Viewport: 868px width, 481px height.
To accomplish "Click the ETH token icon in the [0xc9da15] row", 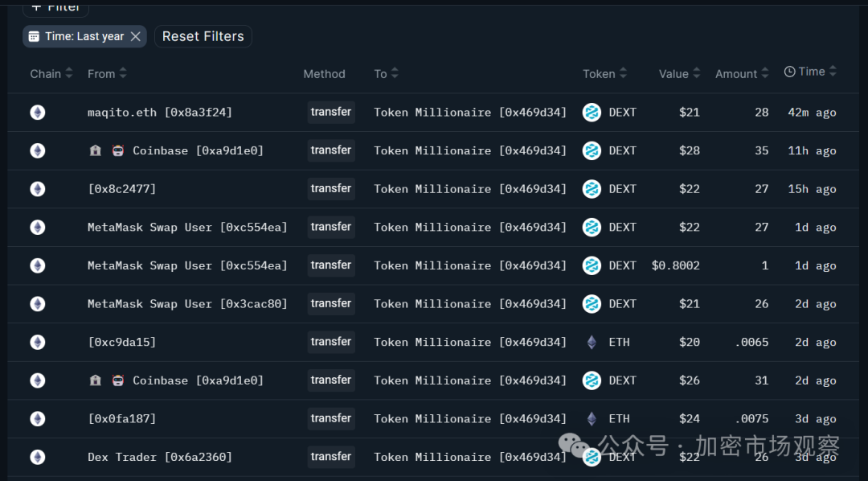I will point(592,342).
